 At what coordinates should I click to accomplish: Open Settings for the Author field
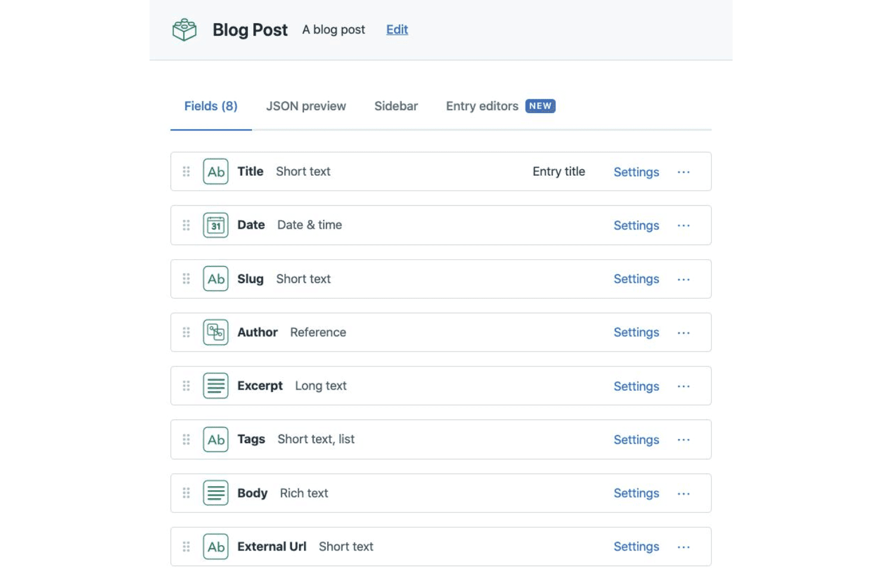click(636, 333)
